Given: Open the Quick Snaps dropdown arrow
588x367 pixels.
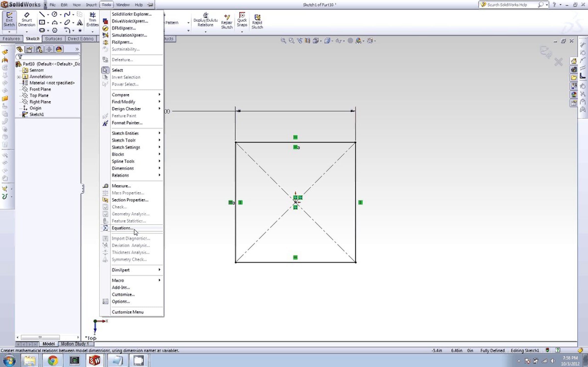Looking at the screenshot, I should click(242, 32).
